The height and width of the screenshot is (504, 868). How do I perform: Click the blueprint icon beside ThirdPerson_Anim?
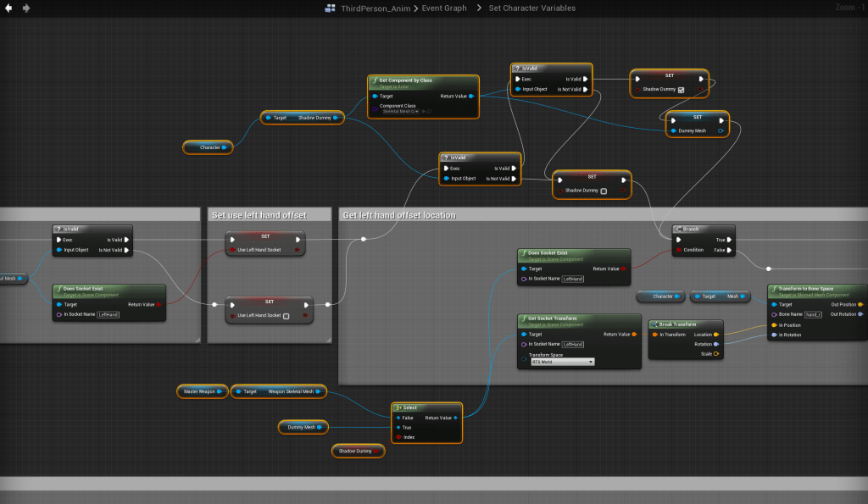(x=330, y=8)
